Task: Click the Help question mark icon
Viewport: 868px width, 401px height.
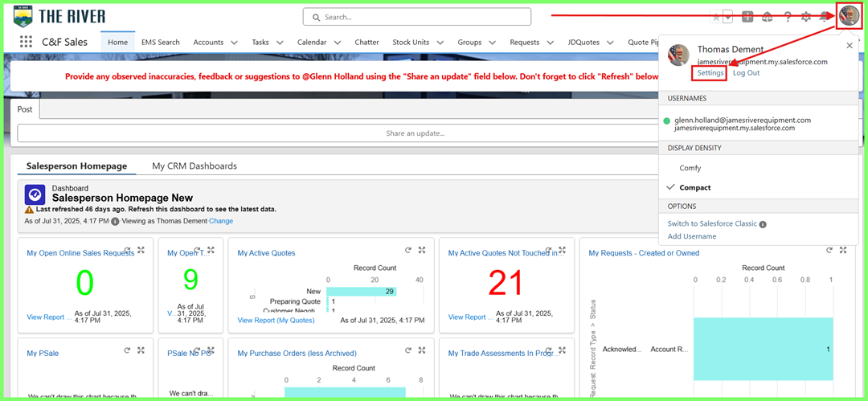Action: coord(788,17)
